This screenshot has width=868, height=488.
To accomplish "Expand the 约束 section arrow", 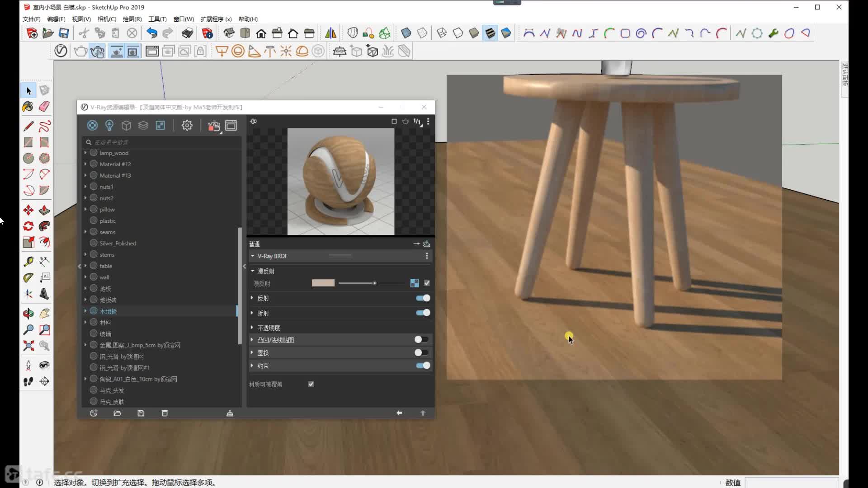I will coord(252,366).
